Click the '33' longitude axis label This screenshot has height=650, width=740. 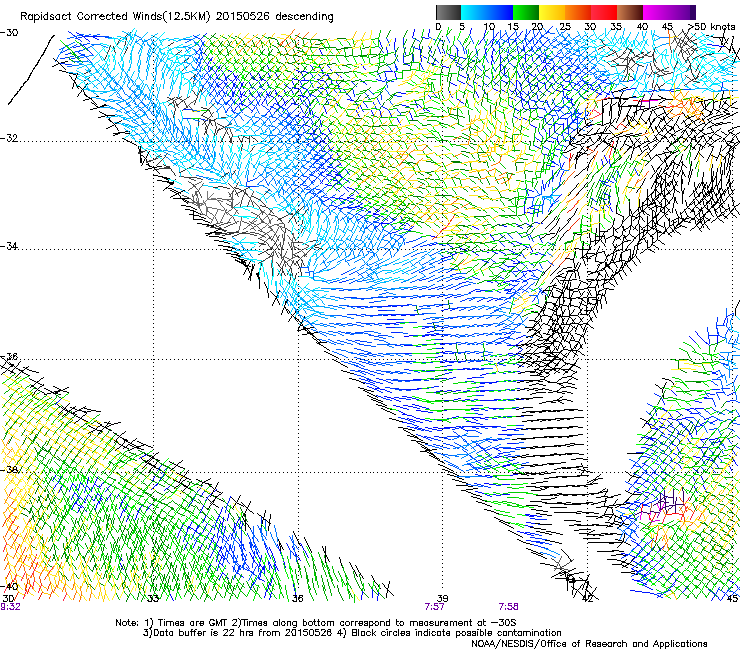click(153, 599)
